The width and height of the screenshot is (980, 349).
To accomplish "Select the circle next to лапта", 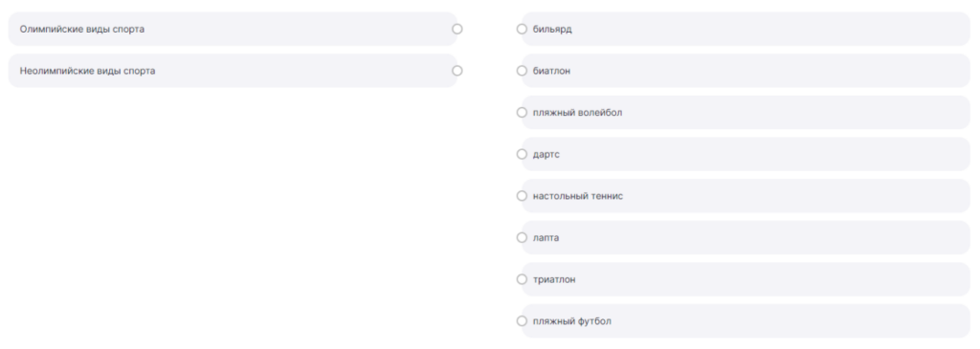I will click(522, 238).
